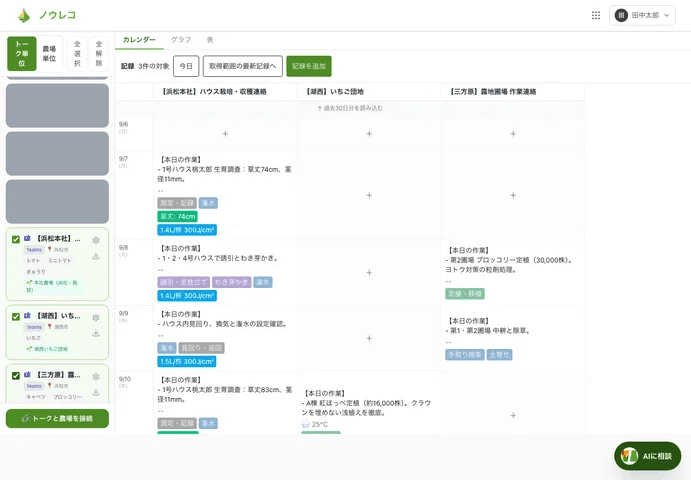Click Teams icon on 【湖西】 card

(x=27, y=316)
